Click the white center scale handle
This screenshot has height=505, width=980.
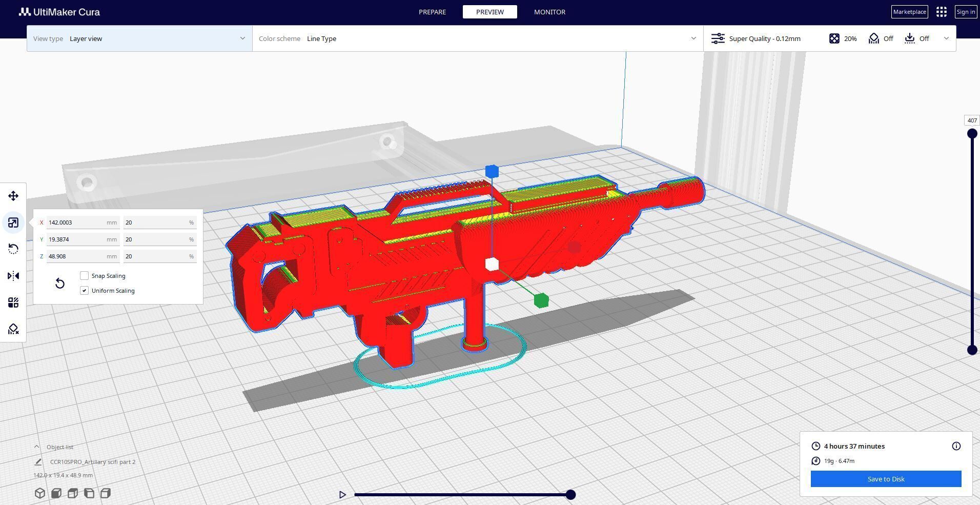[492, 264]
